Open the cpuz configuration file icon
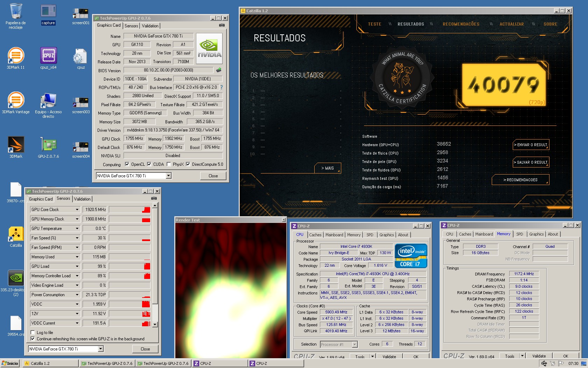Viewport: 588px width, 368px height. (x=81, y=59)
